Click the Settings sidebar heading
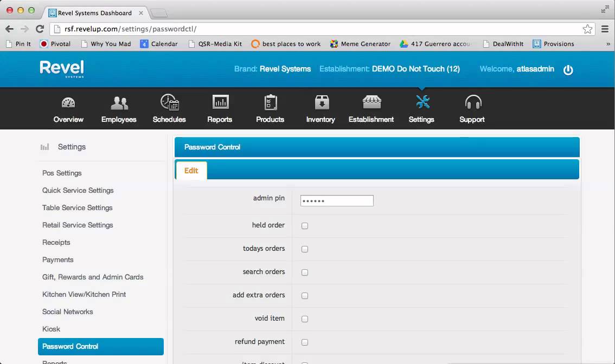This screenshot has width=615, height=364. pos(72,147)
